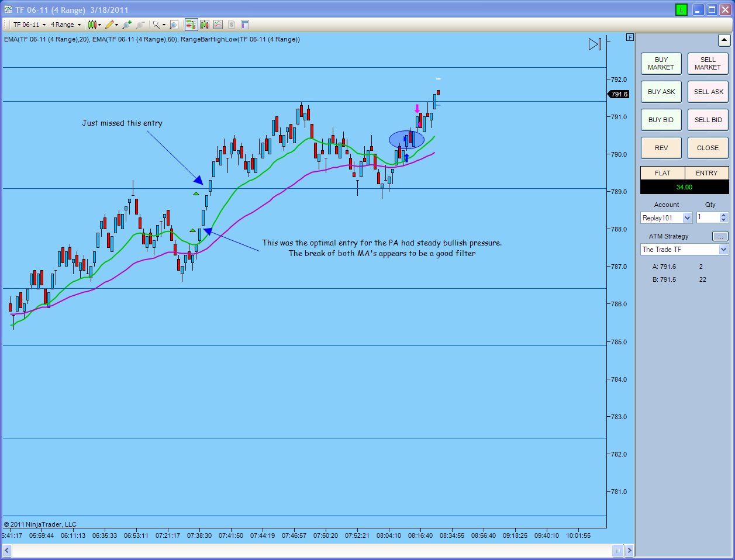Click the ATM Strategy ellipsis button
The image size is (735, 560).
coord(720,236)
